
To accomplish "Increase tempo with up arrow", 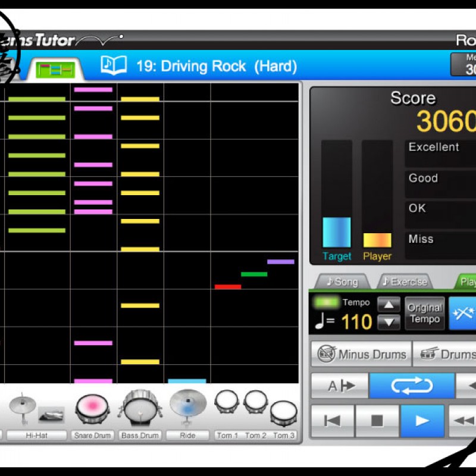I will (x=389, y=305).
